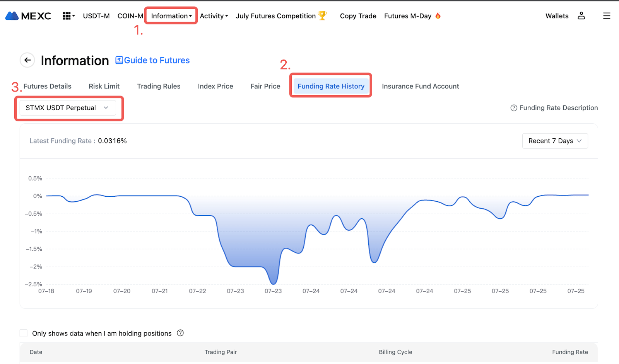This screenshot has height=364, width=619.
Task: Click the back arrow button
Action: tap(27, 60)
